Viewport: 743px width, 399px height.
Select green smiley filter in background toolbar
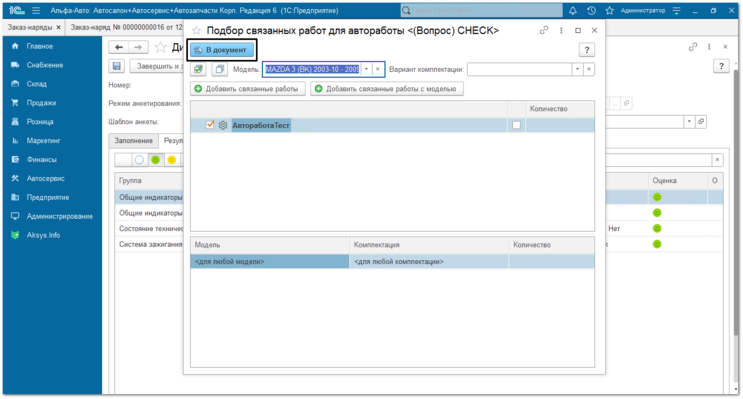click(155, 160)
